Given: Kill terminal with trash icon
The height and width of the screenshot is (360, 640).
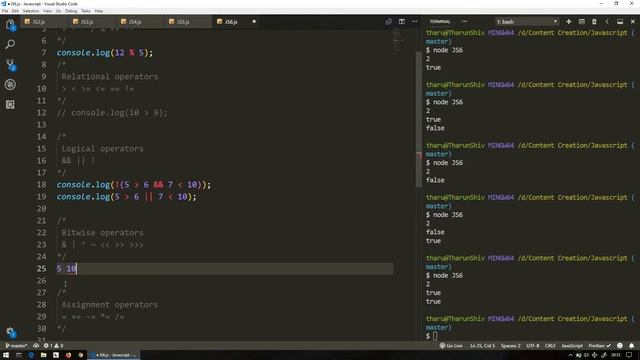Looking at the screenshot, I should click(x=594, y=22).
